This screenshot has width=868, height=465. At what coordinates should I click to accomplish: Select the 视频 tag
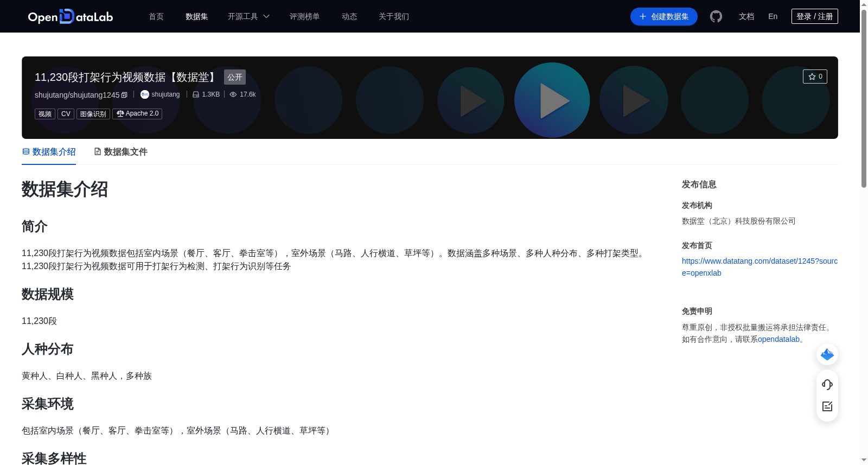coord(45,114)
